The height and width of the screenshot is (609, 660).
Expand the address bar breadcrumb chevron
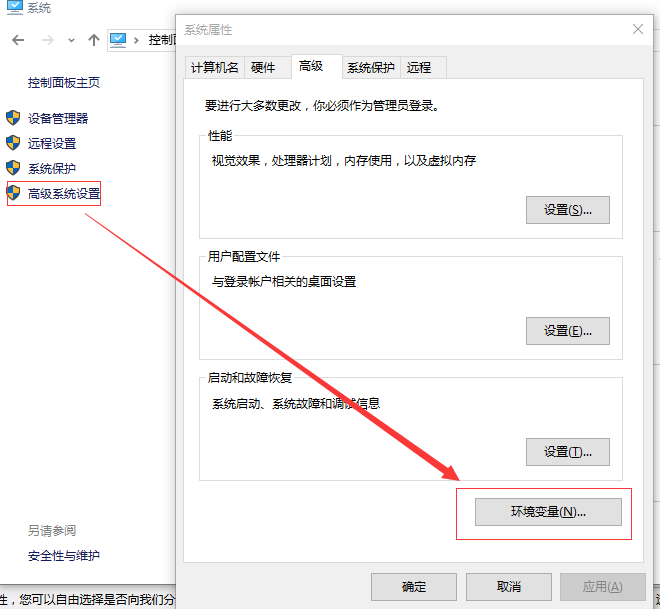[136, 40]
